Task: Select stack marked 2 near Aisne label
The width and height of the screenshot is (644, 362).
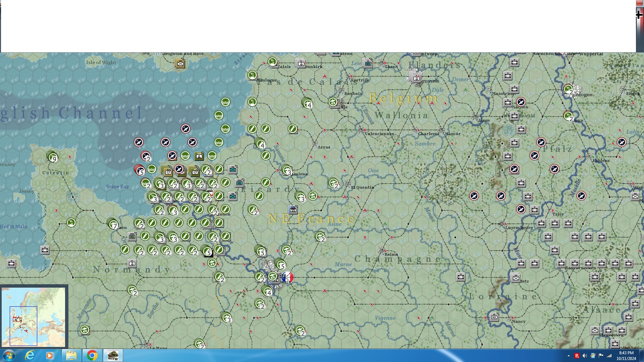Action: point(320,237)
